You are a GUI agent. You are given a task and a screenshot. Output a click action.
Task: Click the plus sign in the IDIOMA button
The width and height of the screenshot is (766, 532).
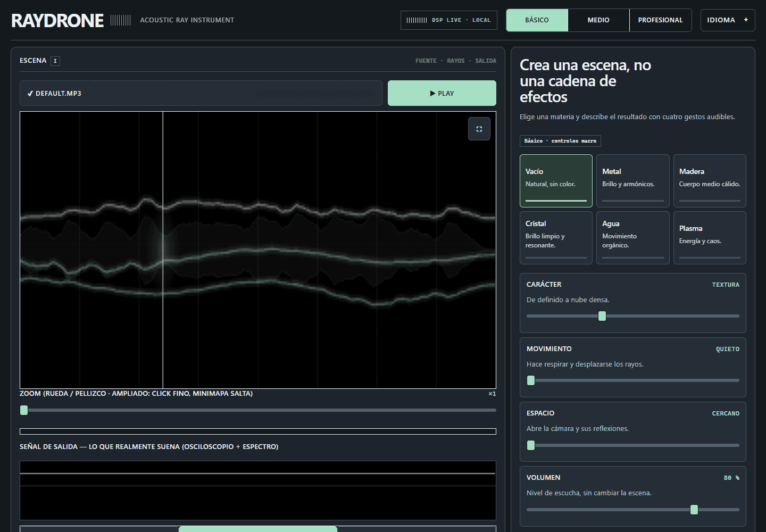746,20
